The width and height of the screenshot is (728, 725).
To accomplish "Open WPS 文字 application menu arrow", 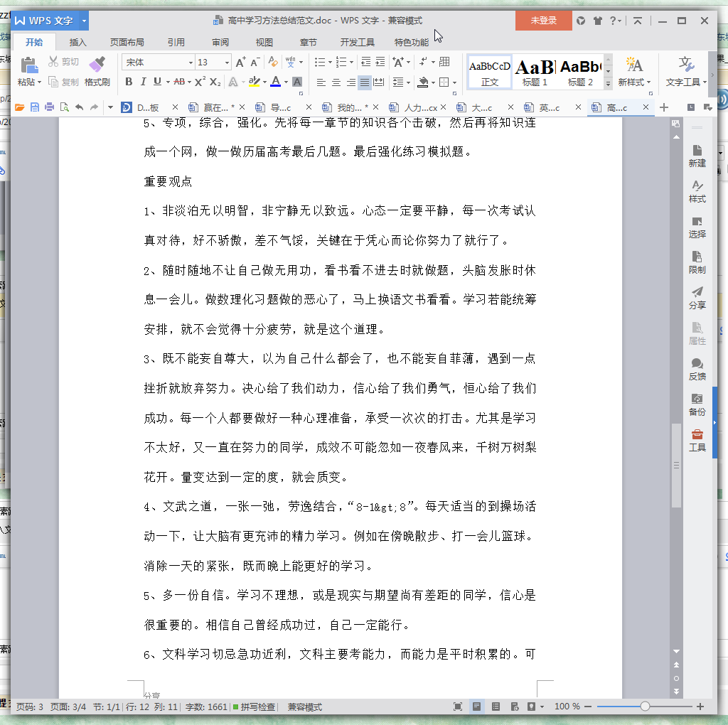I will 84,21.
